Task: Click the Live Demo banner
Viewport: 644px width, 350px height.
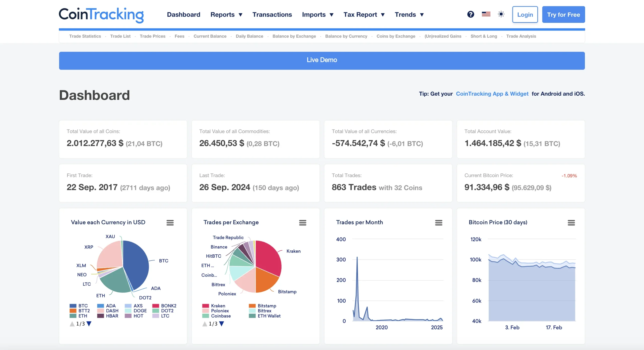Action: (x=322, y=61)
